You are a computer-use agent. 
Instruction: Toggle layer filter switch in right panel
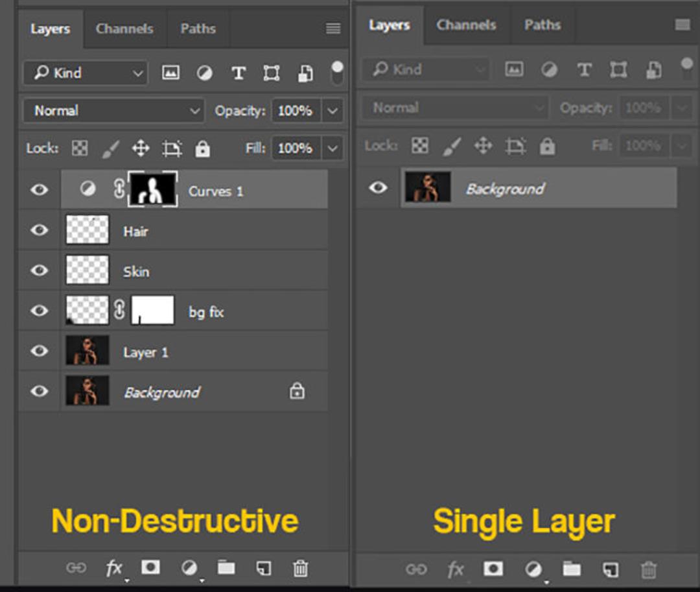pos(686,69)
